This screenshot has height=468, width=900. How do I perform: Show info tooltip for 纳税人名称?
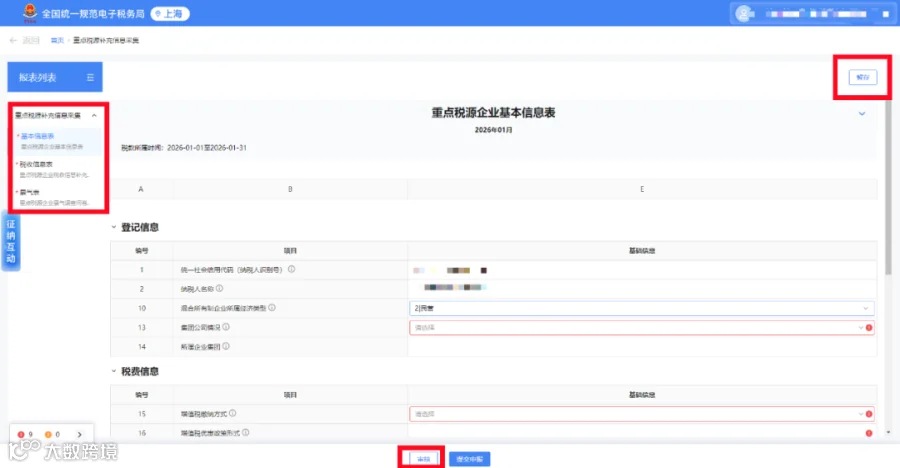click(x=219, y=288)
